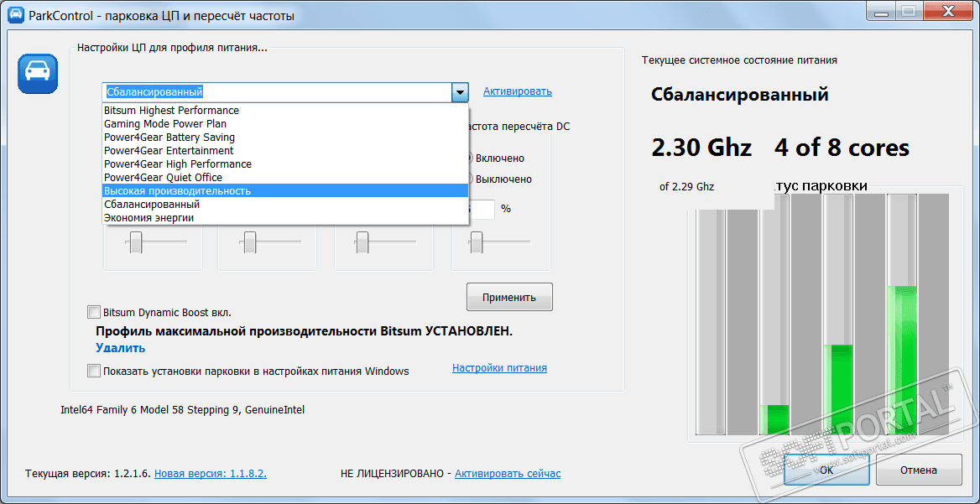
Task: Select Экономия энергии power plan
Action: pos(285,217)
